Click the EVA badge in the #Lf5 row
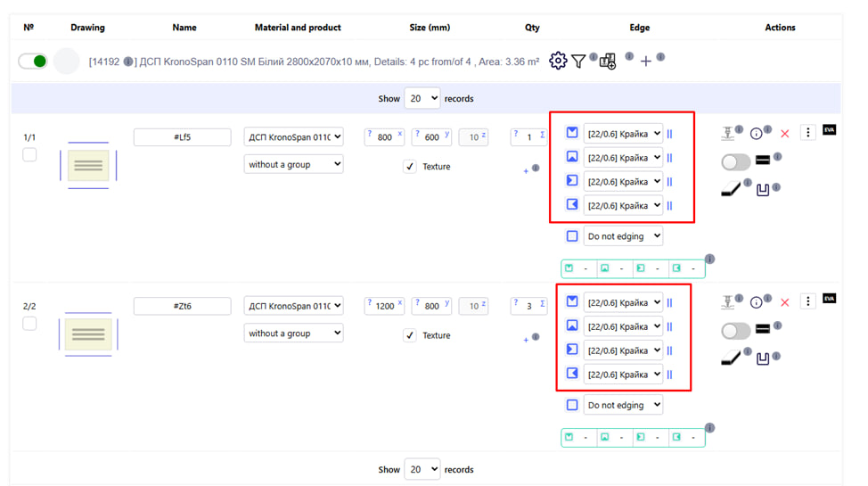The width and height of the screenshot is (868, 486). click(x=830, y=130)
